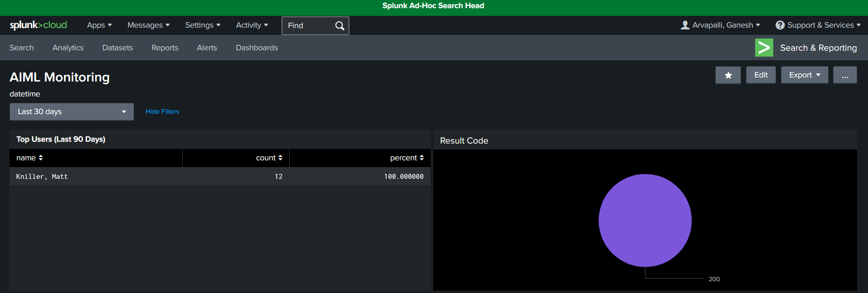Switch to the Alerts tab

207,48
